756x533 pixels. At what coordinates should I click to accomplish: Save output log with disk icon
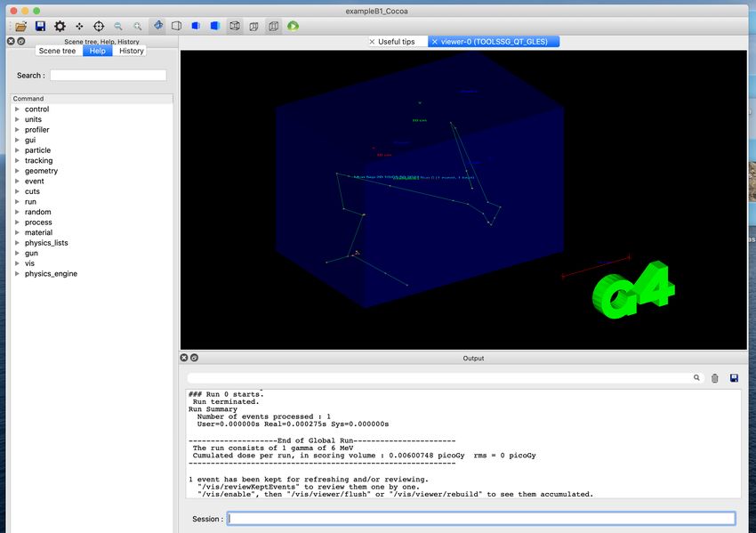[734, 377]
